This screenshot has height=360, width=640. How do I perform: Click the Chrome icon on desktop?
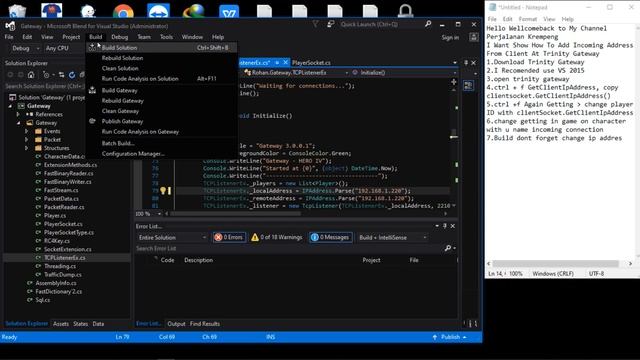123,11
